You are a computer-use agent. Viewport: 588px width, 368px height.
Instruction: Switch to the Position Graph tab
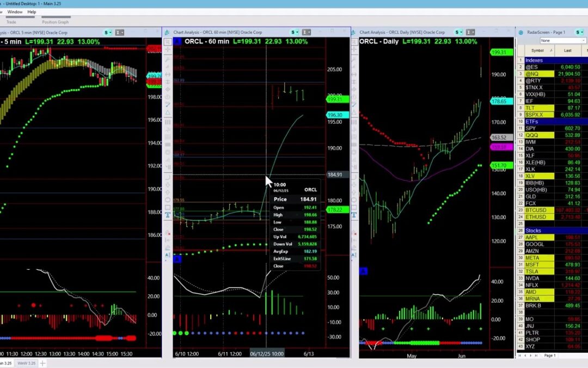56,22
